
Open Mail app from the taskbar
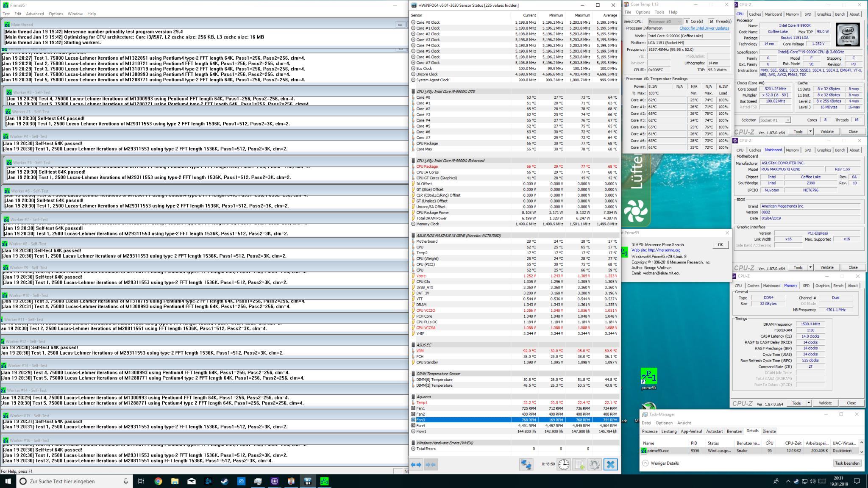point(191,481)
